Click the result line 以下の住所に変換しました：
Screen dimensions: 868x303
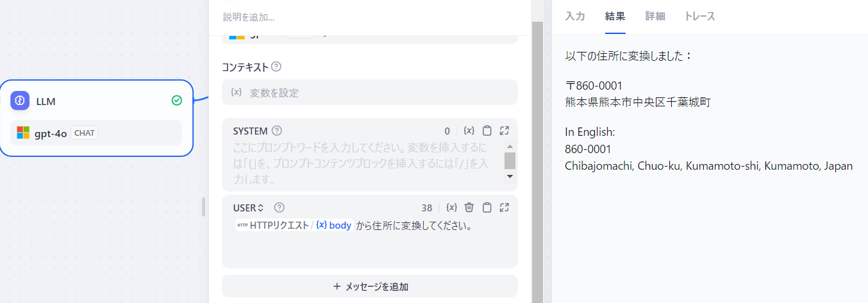coord(629,56)
